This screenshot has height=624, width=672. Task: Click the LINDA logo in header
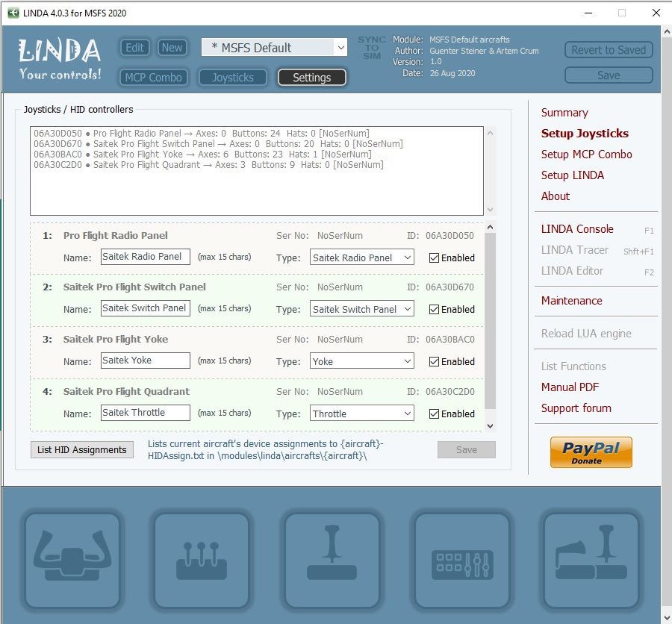60,59
